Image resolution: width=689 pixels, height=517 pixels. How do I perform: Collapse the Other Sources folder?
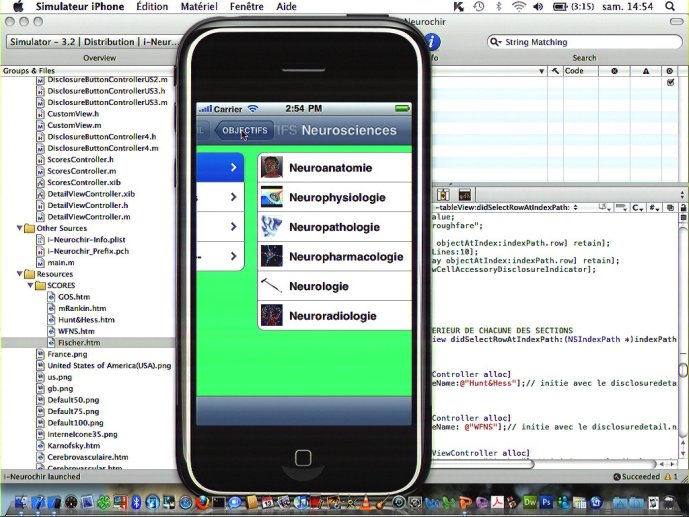click(19, 228)
